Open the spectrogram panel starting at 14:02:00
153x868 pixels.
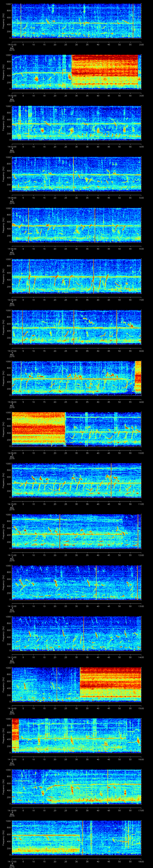(x=77, y=72)
